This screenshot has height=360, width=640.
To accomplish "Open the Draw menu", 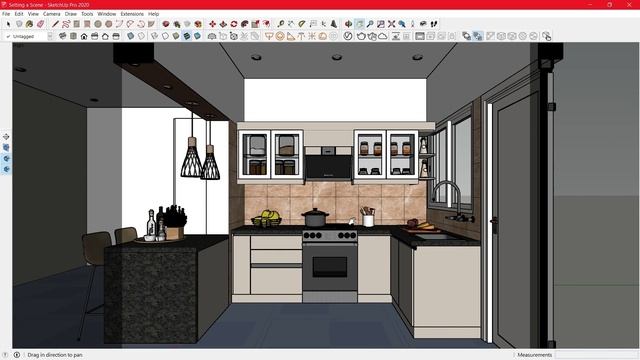I will (71, 14).
